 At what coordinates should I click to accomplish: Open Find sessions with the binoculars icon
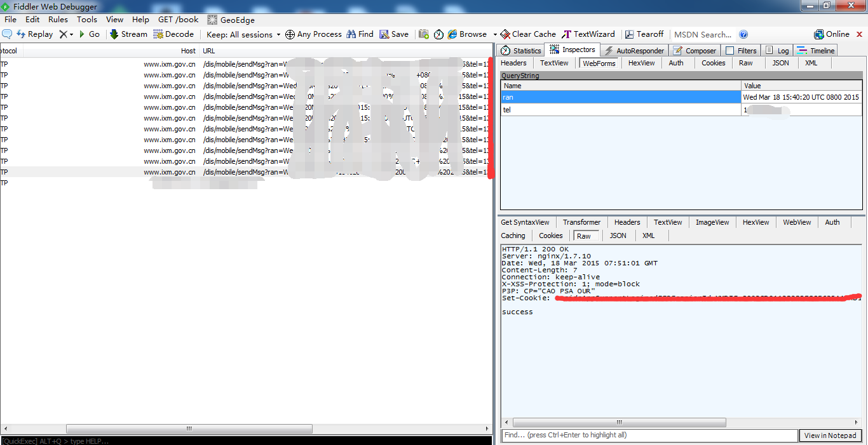(x=360, y=34)
